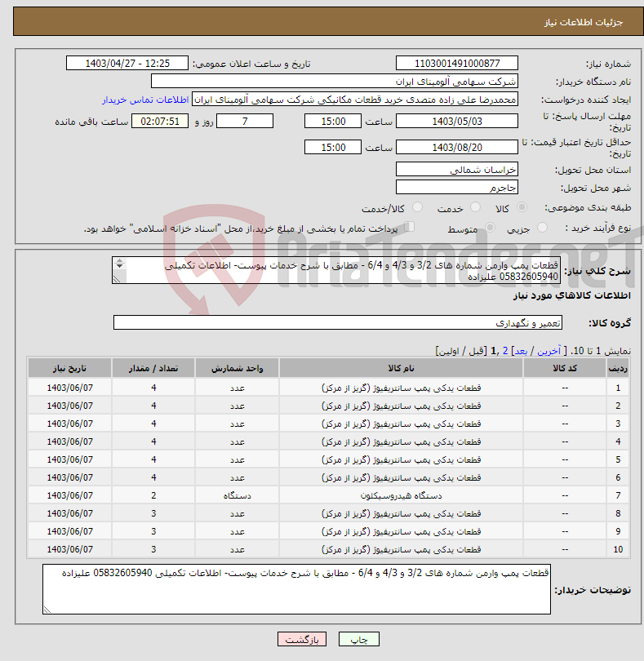The width and height of the screenshot is (644, 661).
Task: Select row 7 item دستگاه هیدروسیکلون
Action: point(401,495)
